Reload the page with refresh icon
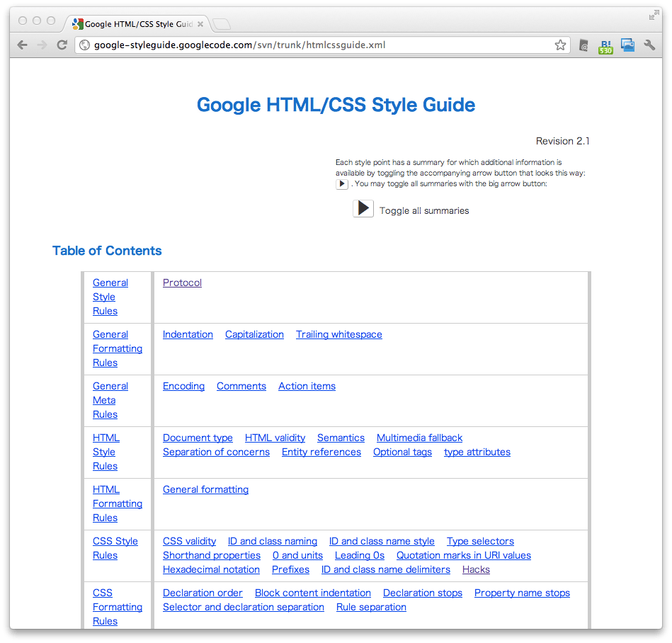 (62, 45)
